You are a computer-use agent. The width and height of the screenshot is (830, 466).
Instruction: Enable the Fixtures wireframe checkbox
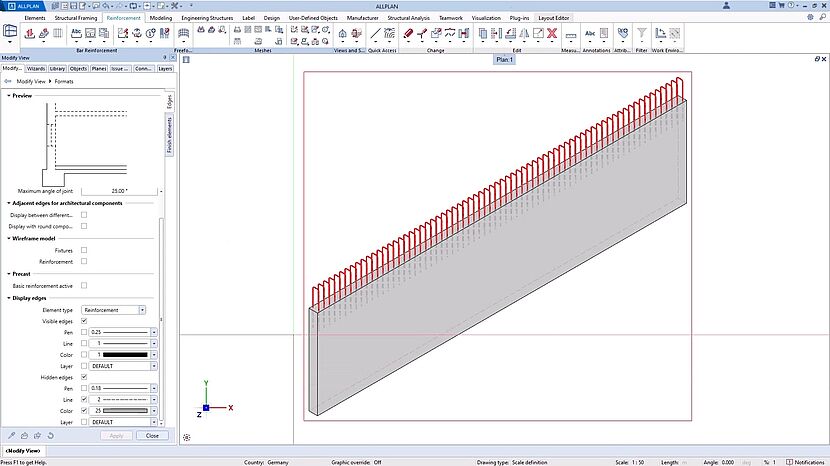click(84, 250)
